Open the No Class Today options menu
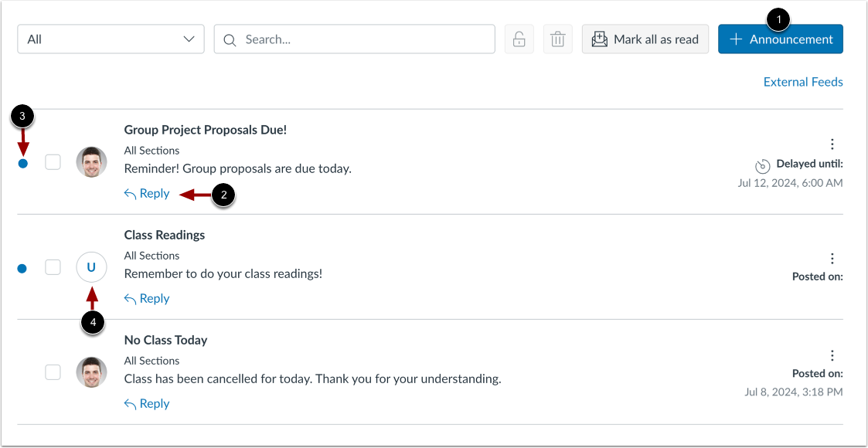Image resolution: width=868 pixels, height=448 pixels. (832, 355)
